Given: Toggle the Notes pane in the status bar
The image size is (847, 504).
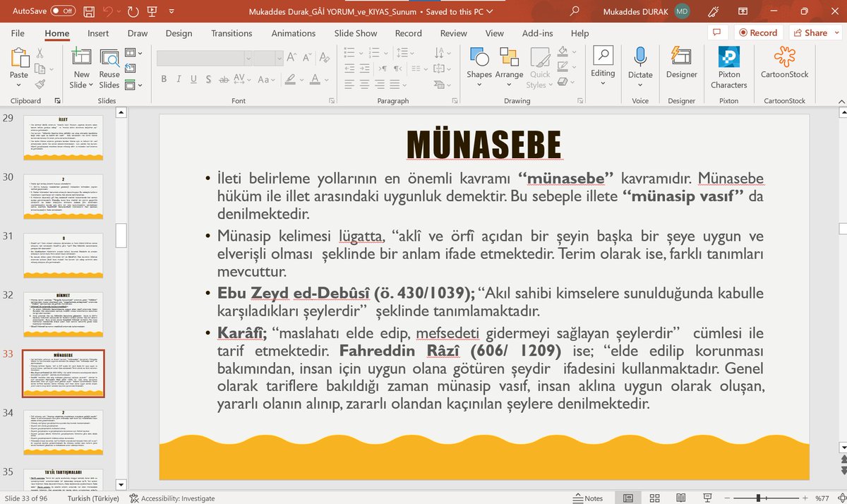Looking at the screenshot, I should (x=587, y=498).
